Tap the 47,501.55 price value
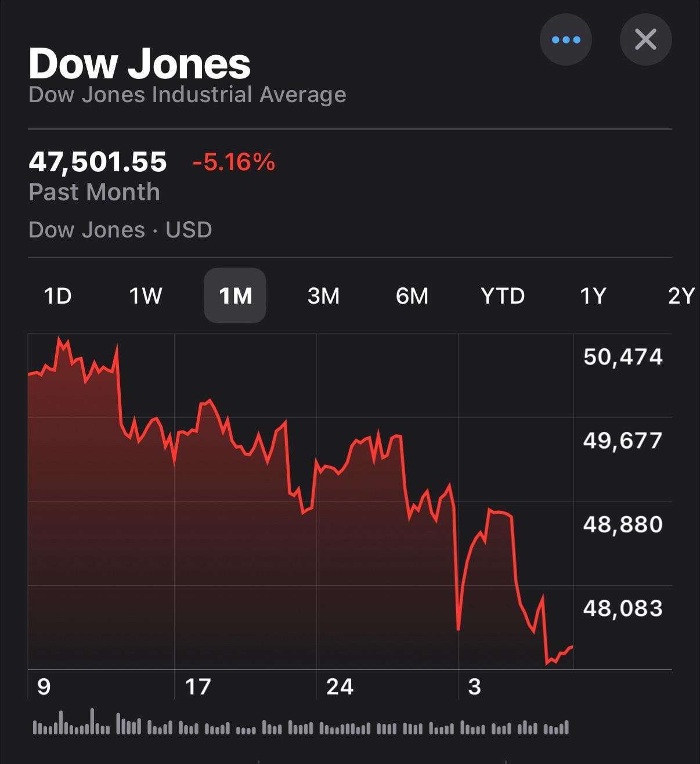Screen dimensions: 700x764 pos(98,161)
